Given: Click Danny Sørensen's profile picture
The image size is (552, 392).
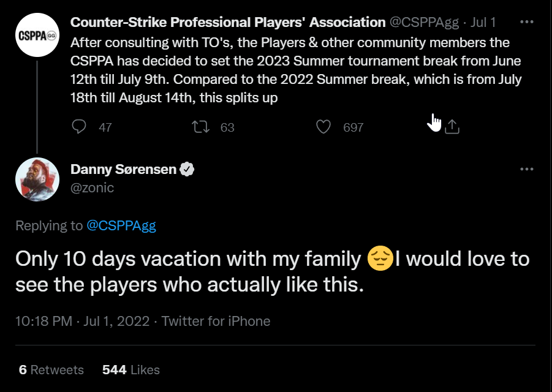Looking at the screenshot, I should click(x=37, y=179).
